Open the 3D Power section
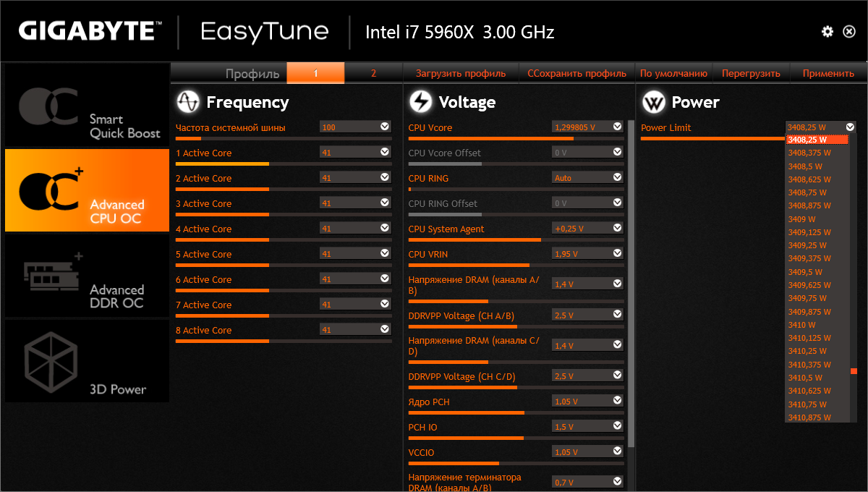Screen dimensions: 868x492 click(x=87, y=360)
